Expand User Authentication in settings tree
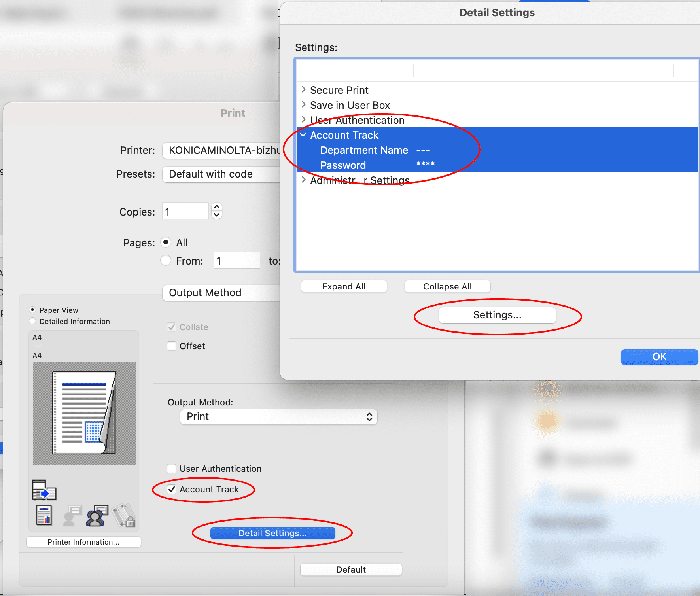Image resolution: width=700 pixels, height=596 pixels. pos(303,119)
